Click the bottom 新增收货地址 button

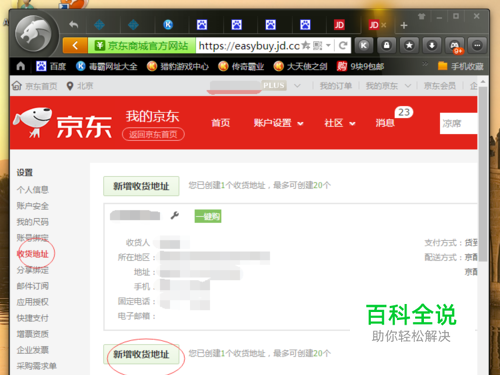coord(141,354)
